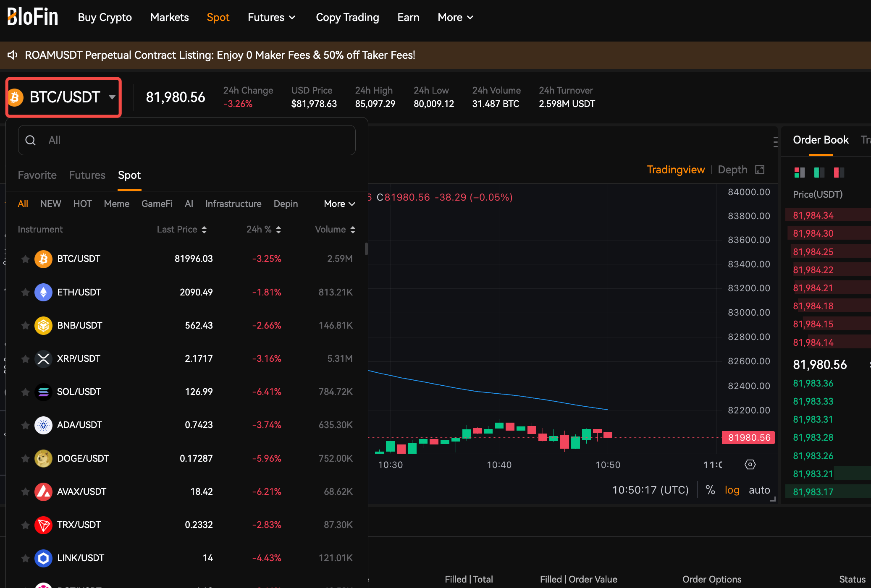This screenshot has height=588, width=871.
Task: Open the chart panel menu icon
Action: tap(775, 142)
